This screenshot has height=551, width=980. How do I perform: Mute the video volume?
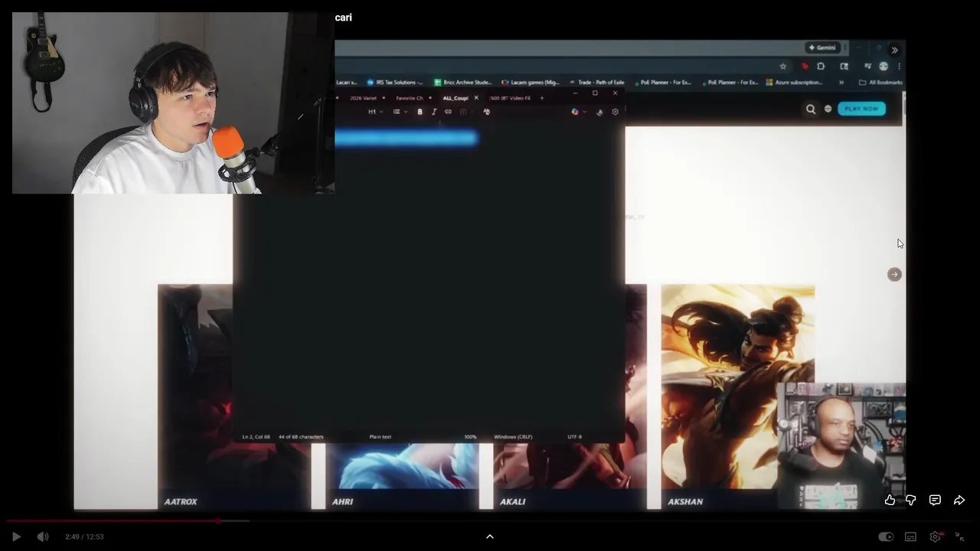[43, 536]
